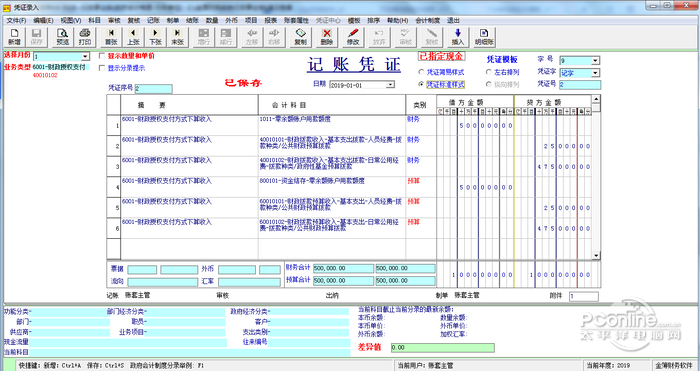Jump to last voucher with 末张
700x371 pixels.
(177, 37)
